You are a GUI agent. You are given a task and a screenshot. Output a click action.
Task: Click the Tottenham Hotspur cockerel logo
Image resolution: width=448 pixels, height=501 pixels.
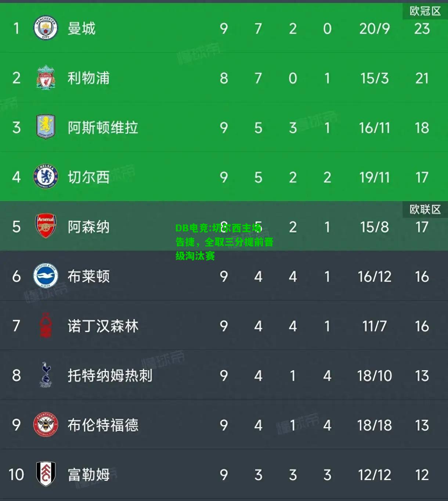click(x=46, y=375)
